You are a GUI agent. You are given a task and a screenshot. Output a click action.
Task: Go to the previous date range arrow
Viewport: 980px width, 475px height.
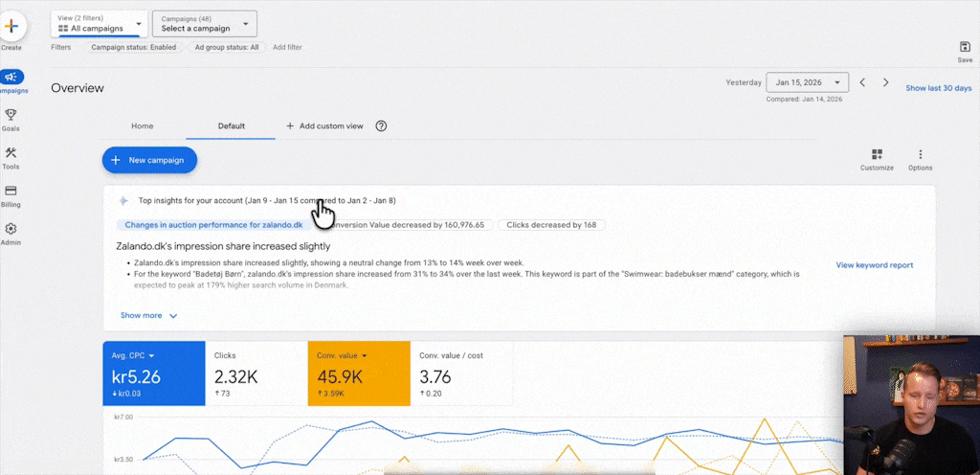pyautogui.click(x=862, y=83)
